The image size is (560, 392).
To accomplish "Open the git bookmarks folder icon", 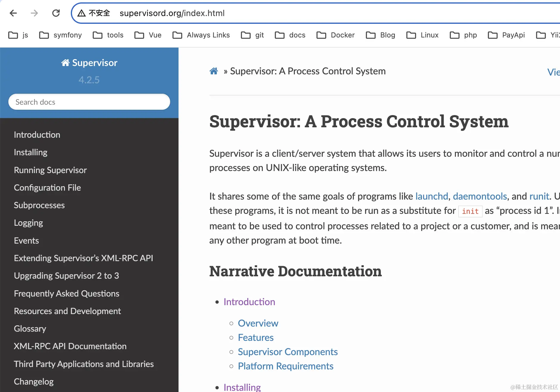I will [x=245, y=35].
